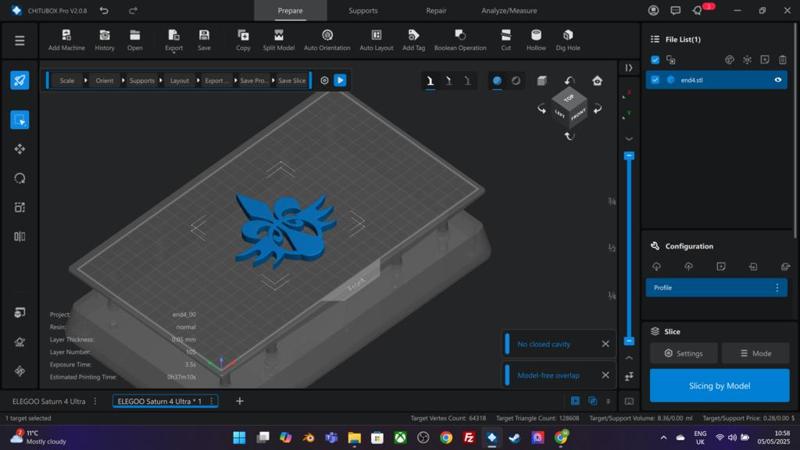Select the Cut tool
Screen dimensions: 800x450
(x=506, y=40)
